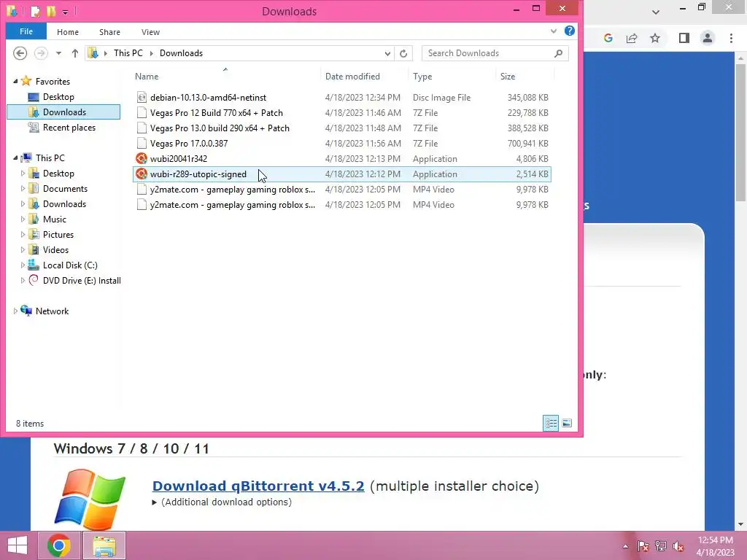The height and width of the screenshot is (560, 747).
Task: Select the debian-10.13.0-amd64-netinst disc image icon
Action: tap(142, 97)
